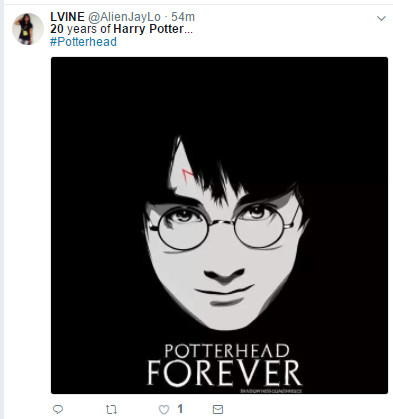Click the 'POTTERHEAD' caption in the image
This screenshot has width=393, height=419.
227,351
